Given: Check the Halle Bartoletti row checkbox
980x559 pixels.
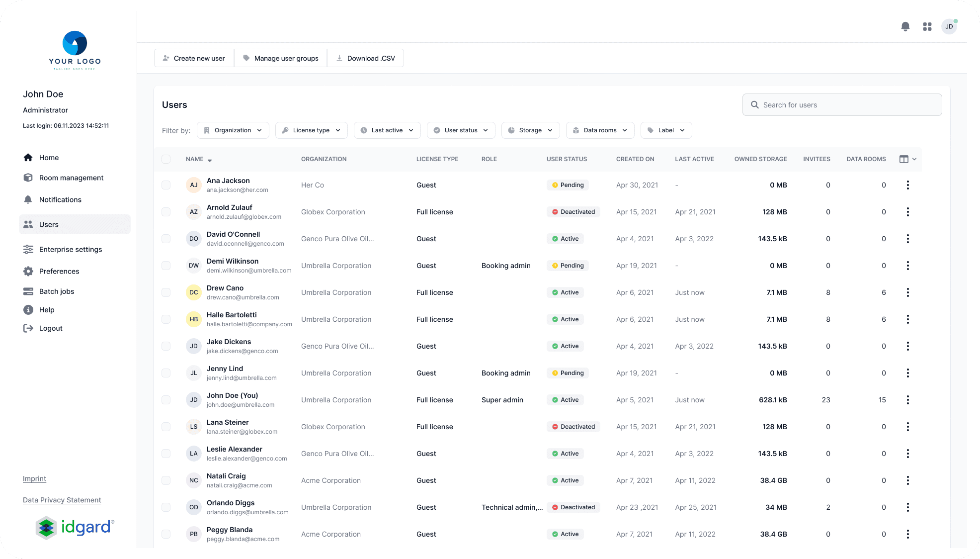Looking at the screenshot, I should point(166,319).
